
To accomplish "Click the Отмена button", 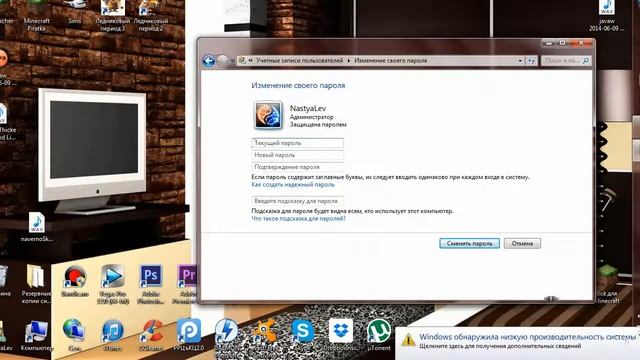I will coord(522,243).
